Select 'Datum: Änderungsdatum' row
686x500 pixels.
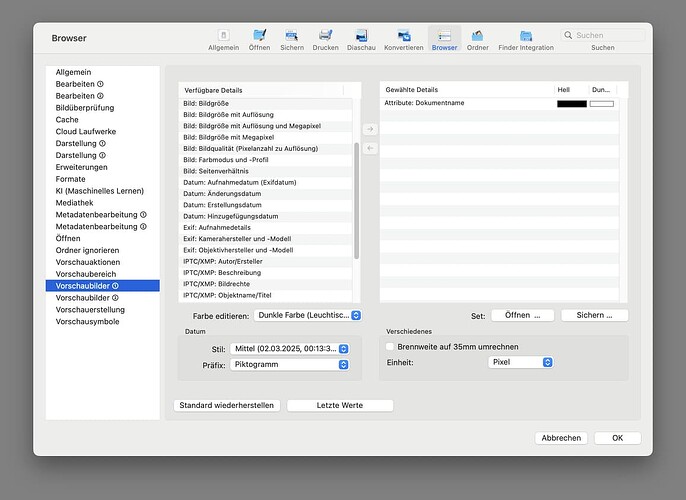[265, 194]
